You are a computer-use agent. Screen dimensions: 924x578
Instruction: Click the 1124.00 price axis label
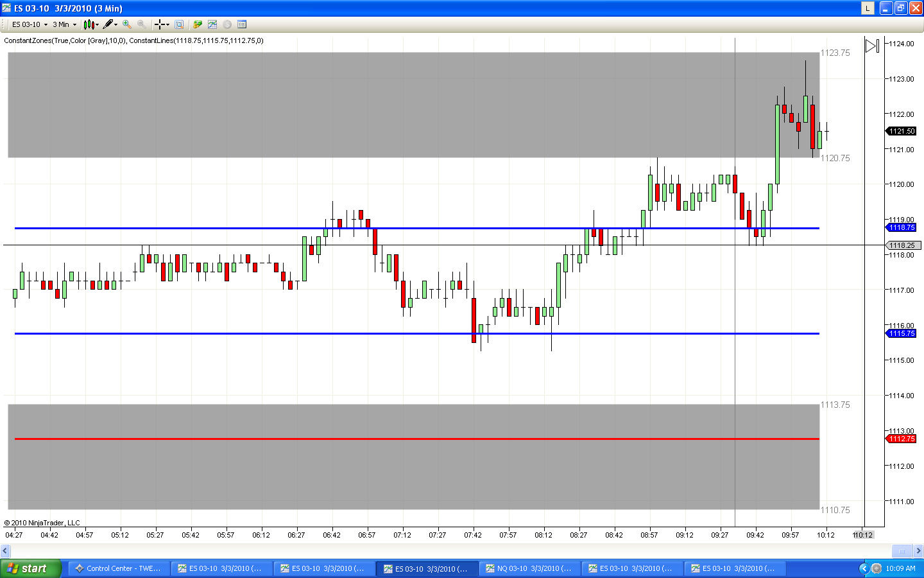pyautogui.click(x=901, y=44)
